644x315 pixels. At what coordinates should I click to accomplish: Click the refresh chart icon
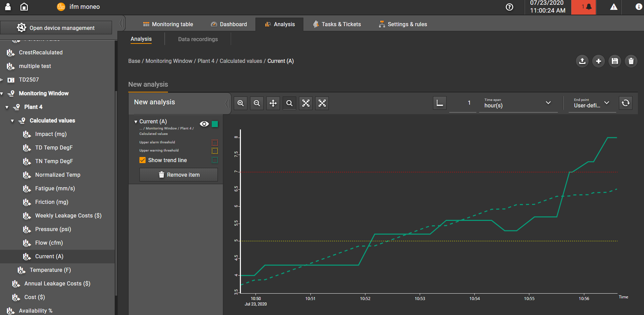[x=626, y=103]
